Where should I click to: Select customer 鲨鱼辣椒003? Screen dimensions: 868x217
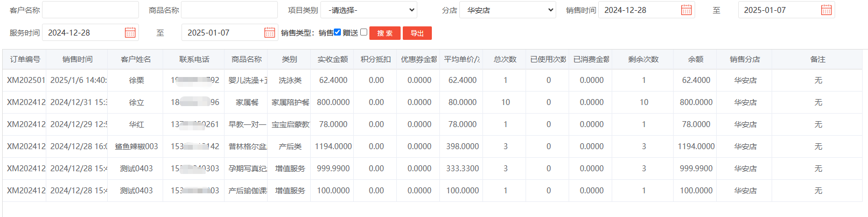tap(136, 146)
